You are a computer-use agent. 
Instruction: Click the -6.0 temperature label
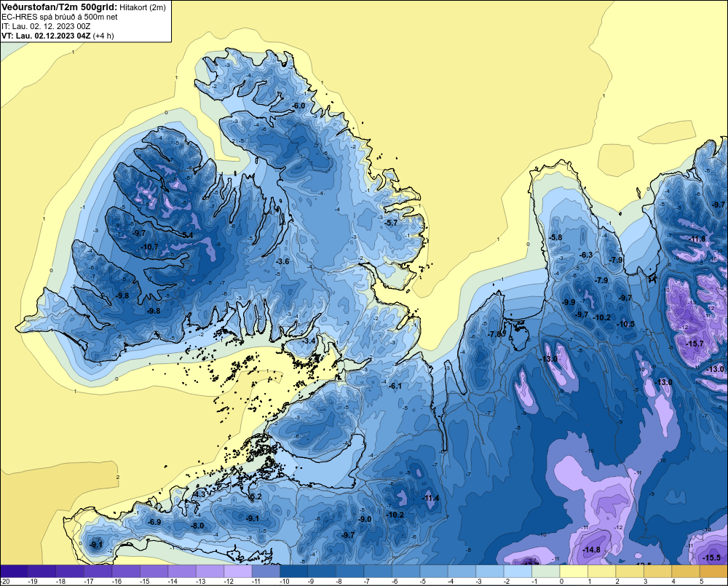(298, 106)
